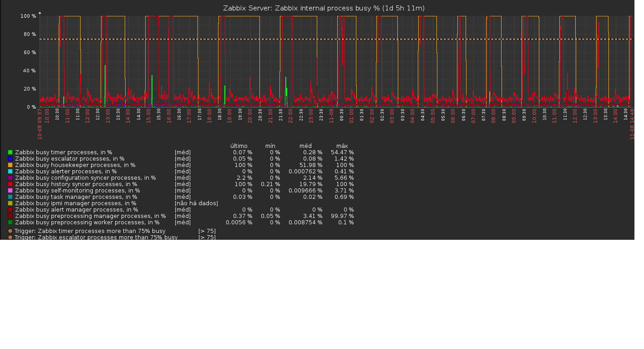This screenshot has height=349, width=644.
Task: Click the '0.000762 %' alerter average value
Action: coord(305,172)
